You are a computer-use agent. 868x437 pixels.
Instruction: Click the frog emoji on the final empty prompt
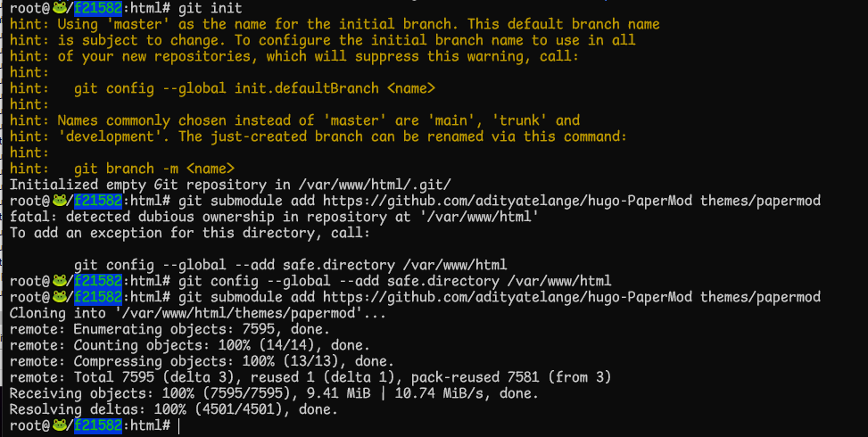point(59,425)
